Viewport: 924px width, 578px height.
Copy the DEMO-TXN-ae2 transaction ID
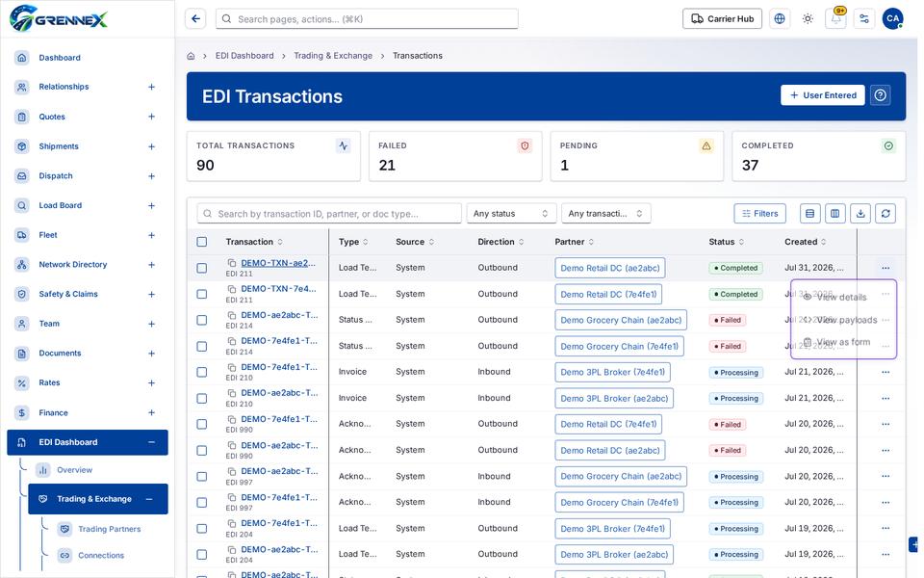(x=232, y=263)
